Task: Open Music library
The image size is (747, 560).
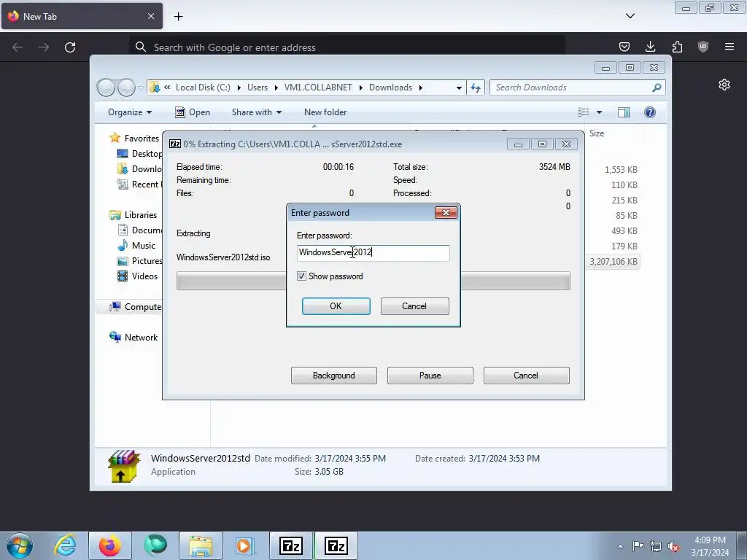Action: coord(144,246)
